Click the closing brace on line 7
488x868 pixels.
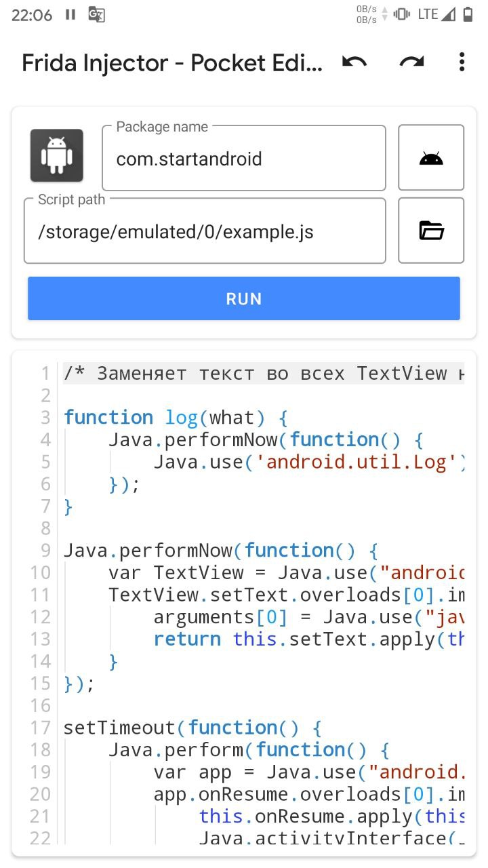pyautogui.click(x=68, y=507)
